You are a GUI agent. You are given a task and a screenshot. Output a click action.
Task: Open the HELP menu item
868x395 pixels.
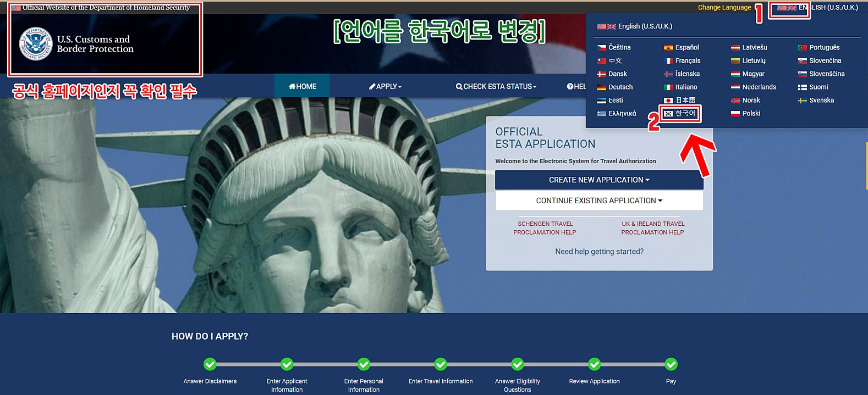576,86
